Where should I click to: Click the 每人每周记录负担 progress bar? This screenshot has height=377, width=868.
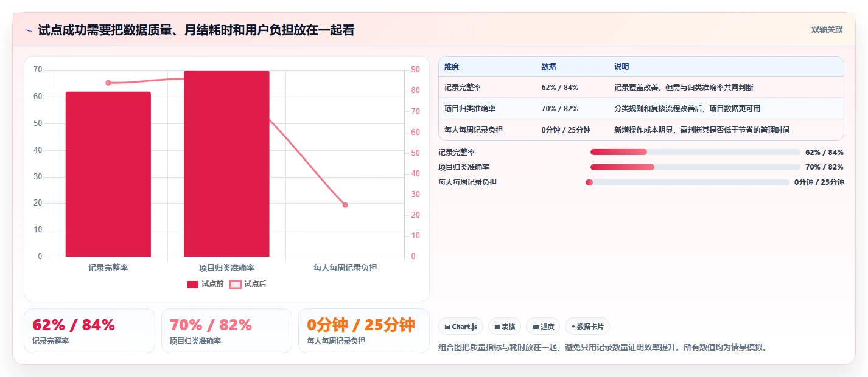(x=687, y=182)
